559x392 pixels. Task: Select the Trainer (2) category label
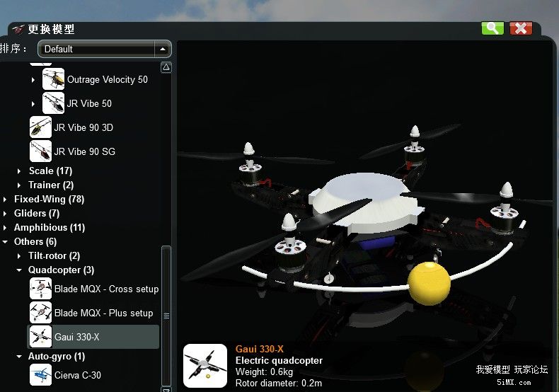pyautogui.click(x=51, y=185)
